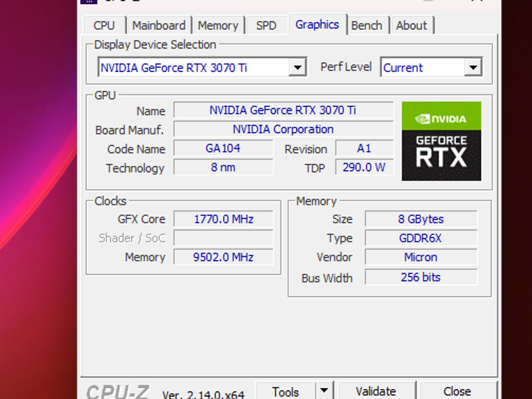The width and height of the screenshot is (532, 399).
Task: Click the Graphics tab
Action: 317,25
